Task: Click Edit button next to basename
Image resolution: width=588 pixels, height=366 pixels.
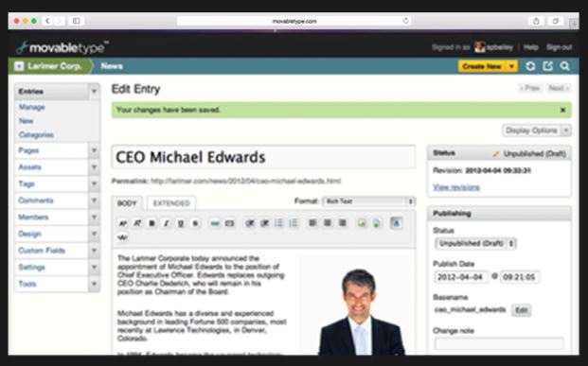Action: (x=522, y=310)
